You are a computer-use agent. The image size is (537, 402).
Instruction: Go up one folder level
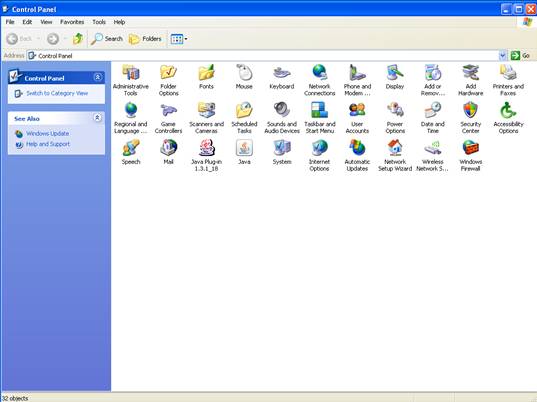(78, 39)
